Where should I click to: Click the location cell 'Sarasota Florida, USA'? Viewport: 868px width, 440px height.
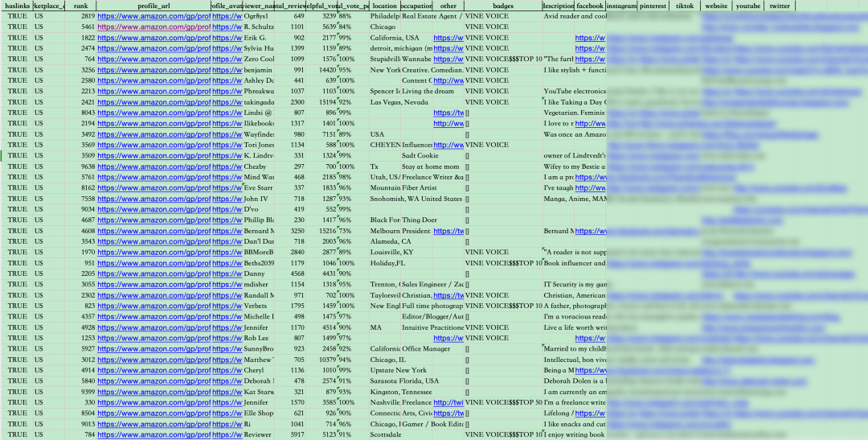point(404,381)
